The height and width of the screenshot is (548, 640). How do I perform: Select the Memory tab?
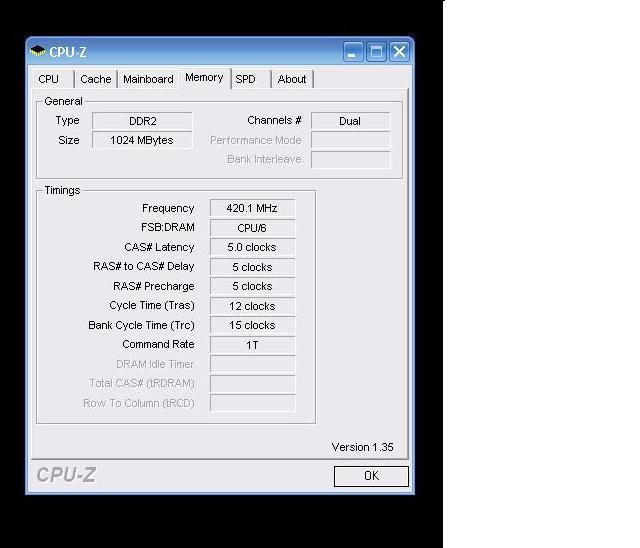pos(204,78)
